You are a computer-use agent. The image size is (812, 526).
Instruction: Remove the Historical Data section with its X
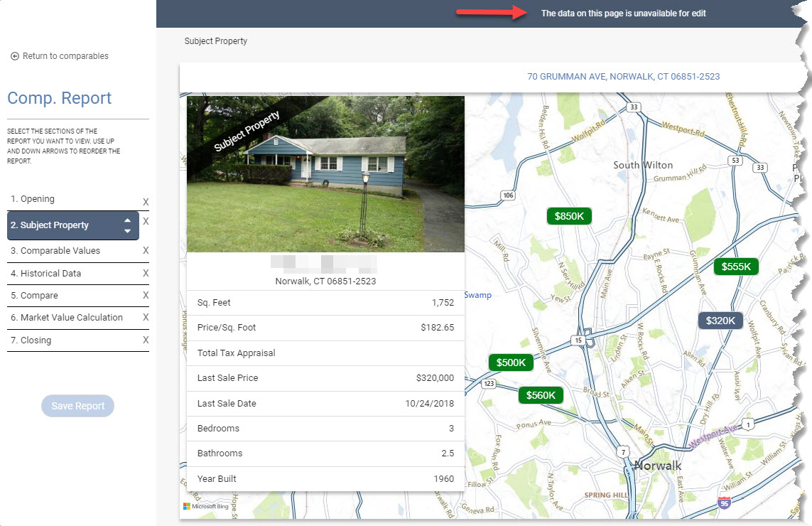click(146, 273)
